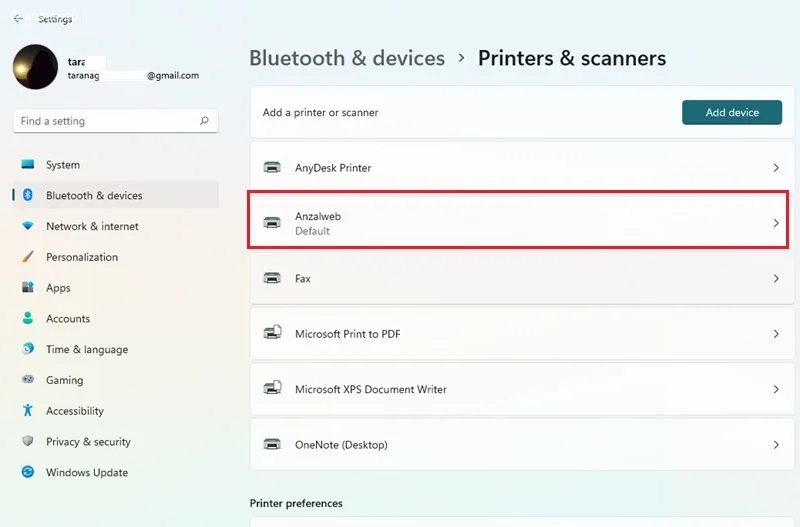The height and width of the screenshot is (527, 800).
Task: Open Accounts settings page
Action: pyautogui.click(x=116, y=318)
